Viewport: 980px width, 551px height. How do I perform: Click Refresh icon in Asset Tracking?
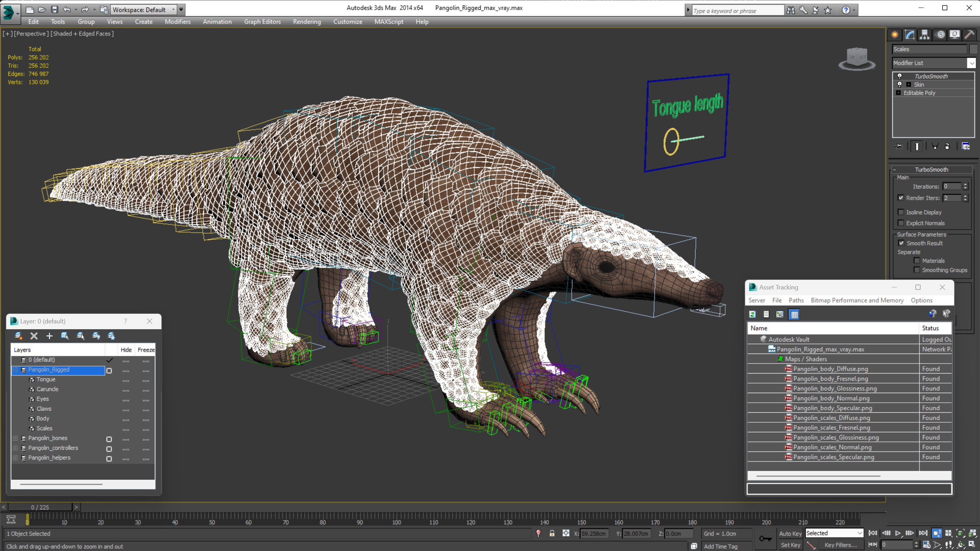pos(752,314)
